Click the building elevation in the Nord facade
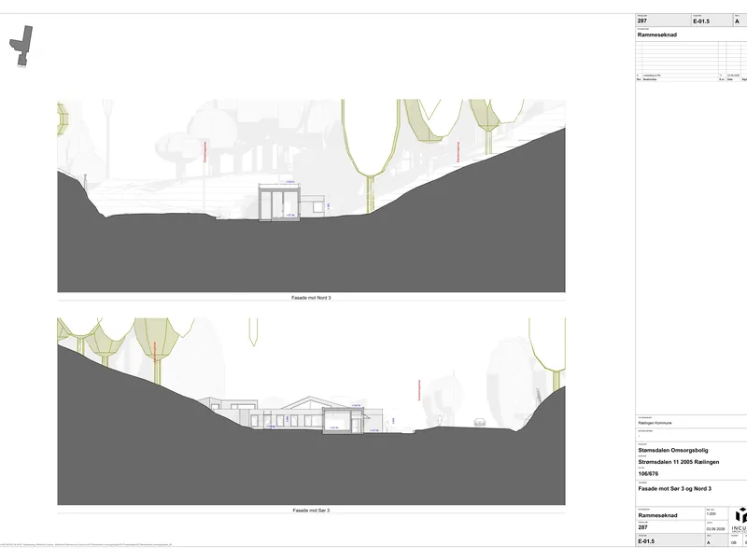Viewport: 747px width, 560px height. pos(292,202)
